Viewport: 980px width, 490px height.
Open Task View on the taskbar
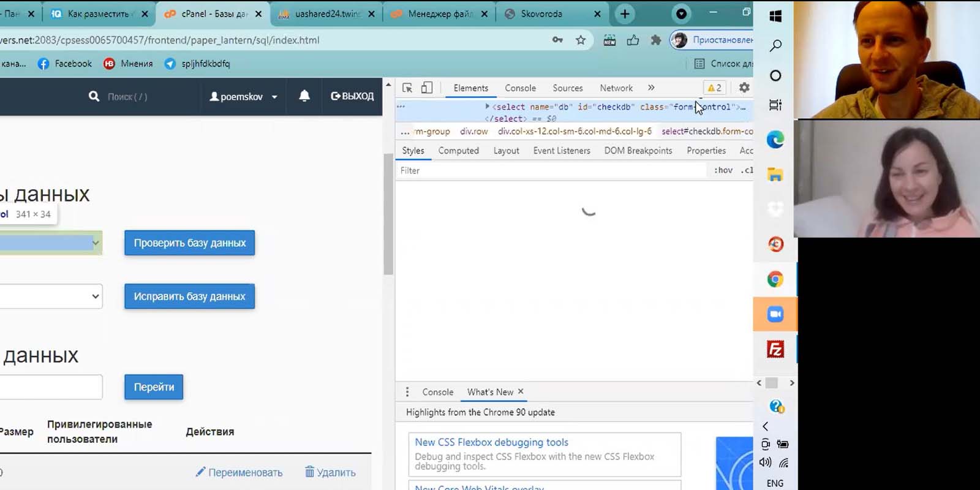point(775,105)
